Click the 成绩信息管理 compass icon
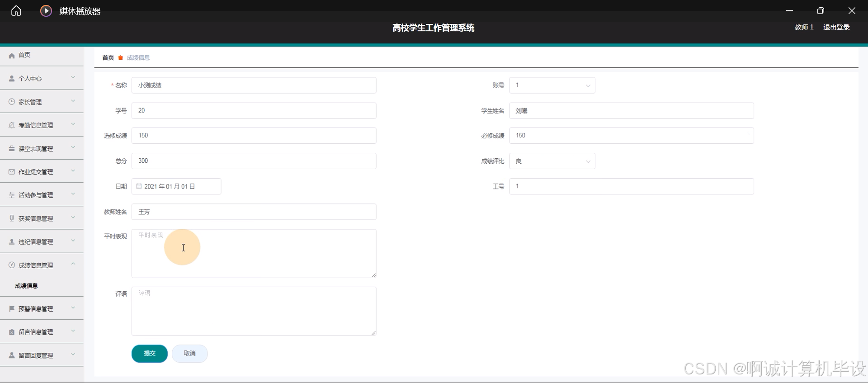This screenshot has width=868, height=383. pyautogui.click(x=12, y=265)
